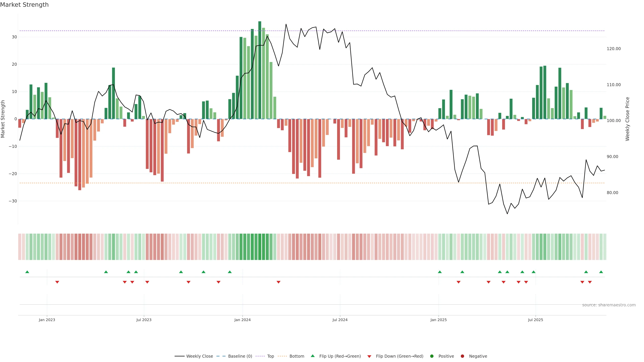The image size is (644, 362).
Task: Click the Flip Down red triangle legend icon
Action: click(369, 356)
